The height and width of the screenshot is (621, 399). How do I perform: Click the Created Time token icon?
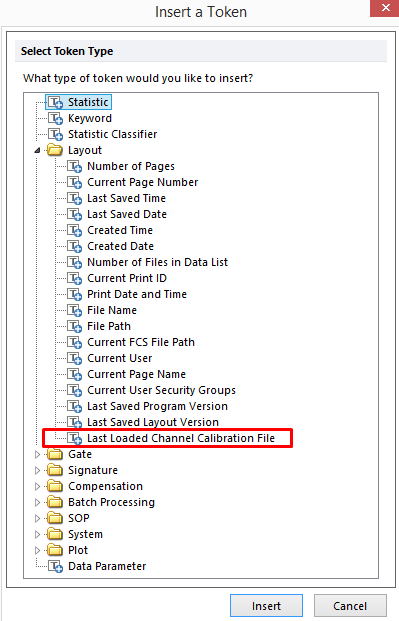74,230
